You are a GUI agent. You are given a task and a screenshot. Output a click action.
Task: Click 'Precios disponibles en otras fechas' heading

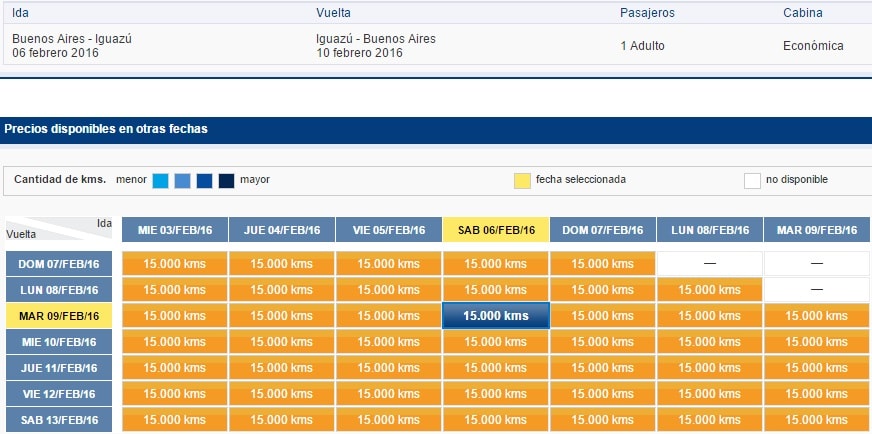pyautogui.click(x=106, y=129)
